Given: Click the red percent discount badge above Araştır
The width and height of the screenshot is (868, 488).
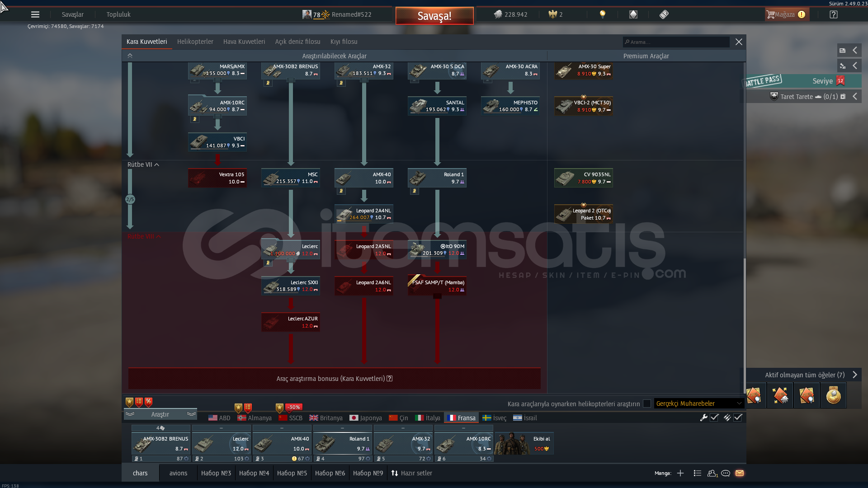Looking at the screenshot, I should [148, 402].
